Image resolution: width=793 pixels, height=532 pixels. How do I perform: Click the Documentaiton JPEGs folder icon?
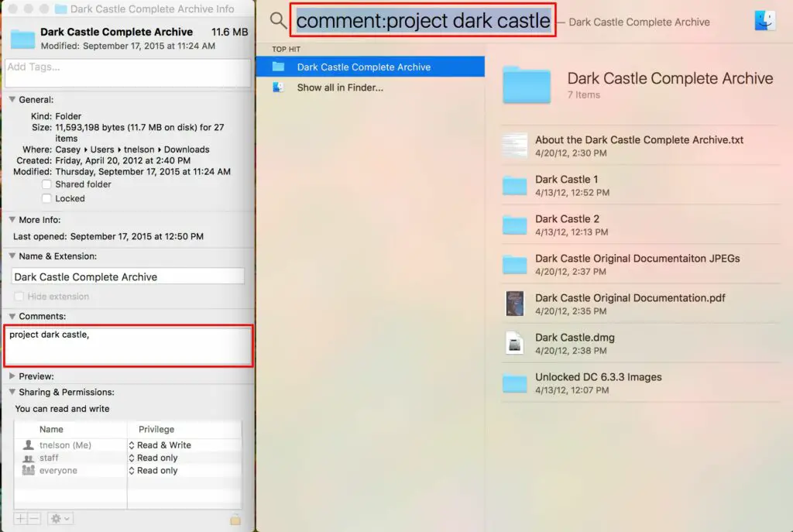pos(515,265)
